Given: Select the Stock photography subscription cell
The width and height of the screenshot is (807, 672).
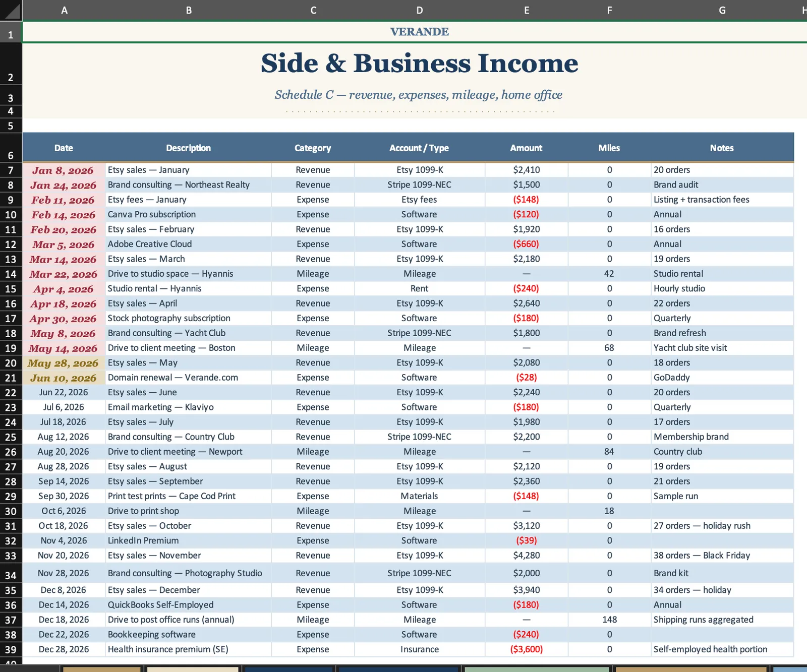Looking at the screenshot, I should [x=189, y=319].
